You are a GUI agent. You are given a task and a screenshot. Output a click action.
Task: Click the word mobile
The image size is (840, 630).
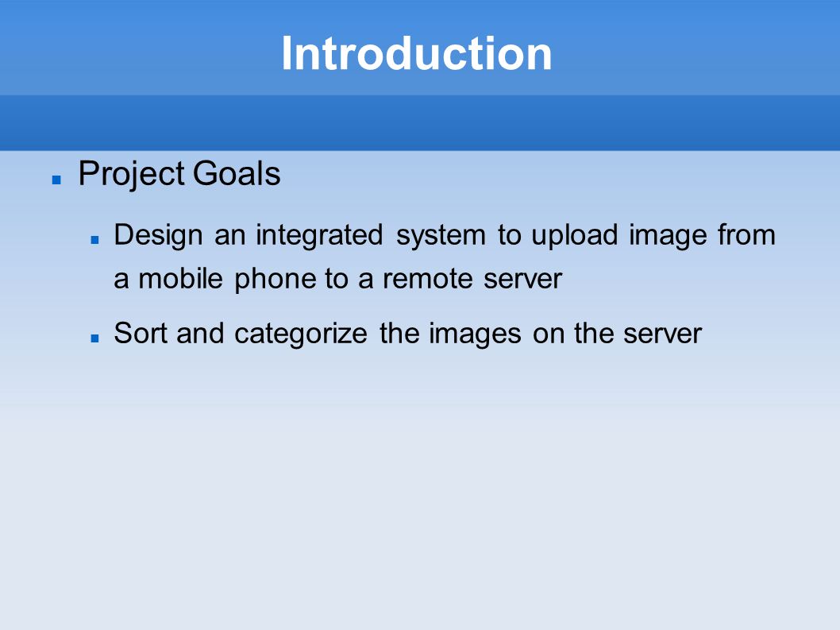point(180,279)
